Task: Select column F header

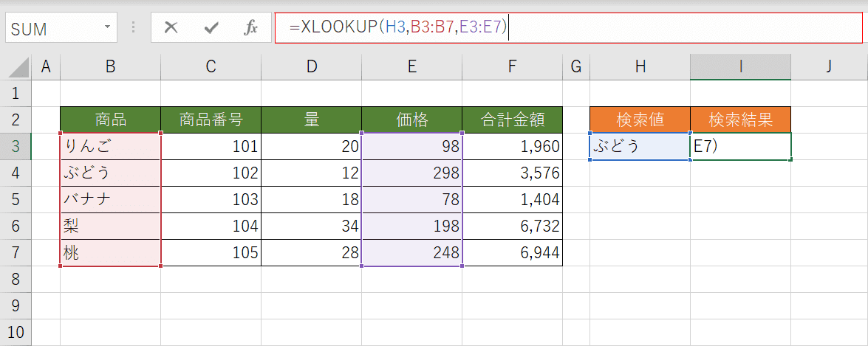Action: tap(512, 67)
